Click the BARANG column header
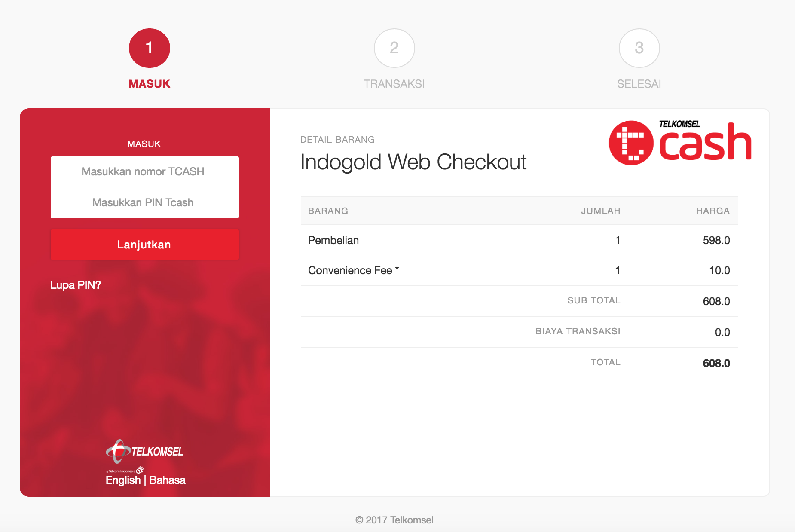 coord(328,211)
